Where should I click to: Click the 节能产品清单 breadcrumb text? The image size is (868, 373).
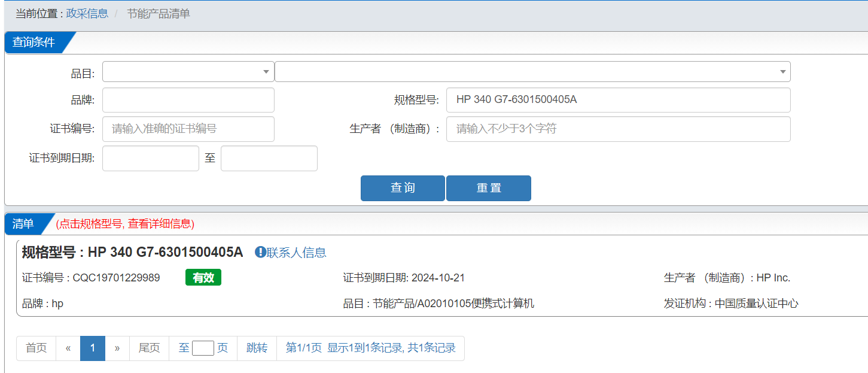pyautogui.click(x=159, y=13)
